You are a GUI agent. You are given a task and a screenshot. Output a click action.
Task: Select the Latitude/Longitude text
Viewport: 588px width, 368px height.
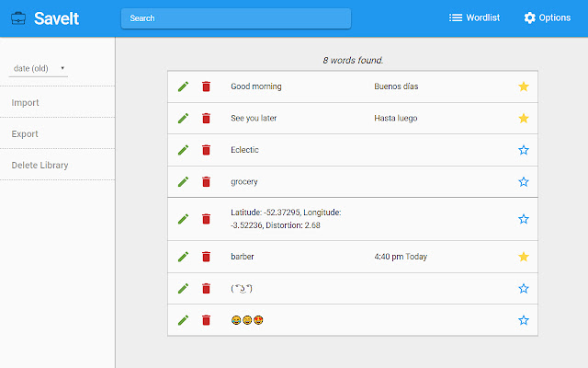(x=286, y=219)
